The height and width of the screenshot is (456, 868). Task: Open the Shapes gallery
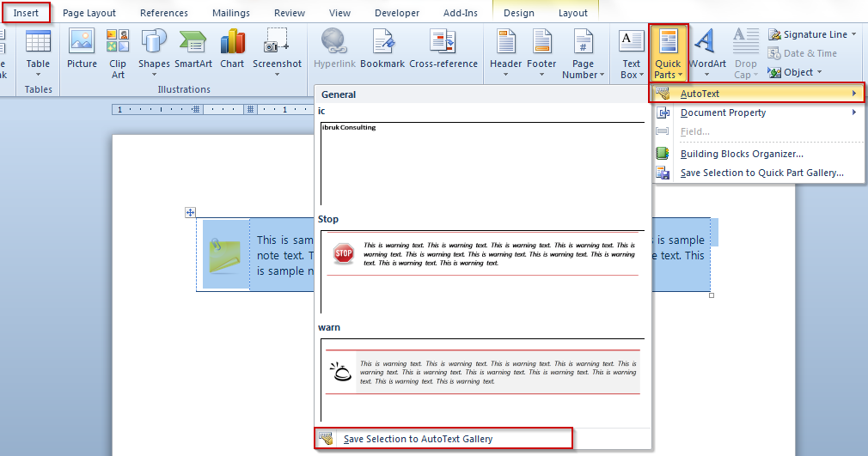pos(154,54)
